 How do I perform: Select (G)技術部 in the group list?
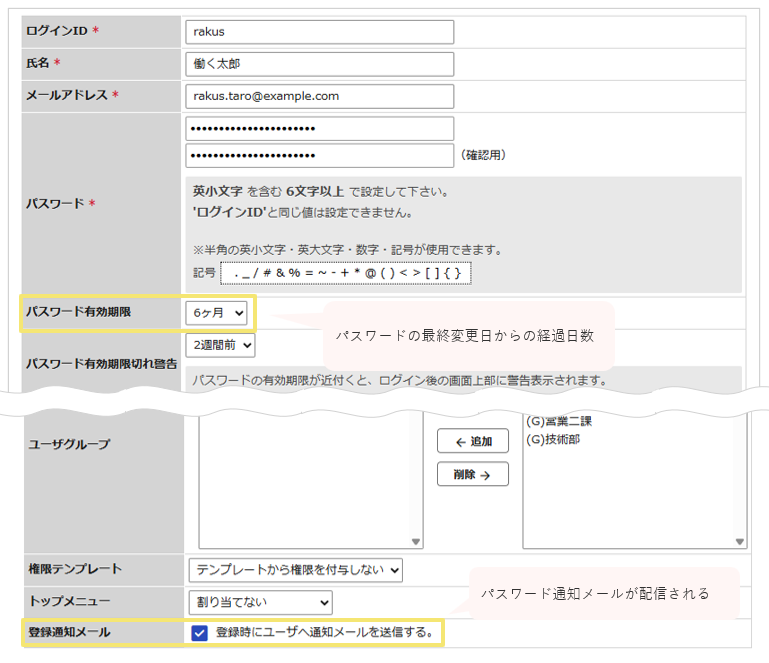553,439
